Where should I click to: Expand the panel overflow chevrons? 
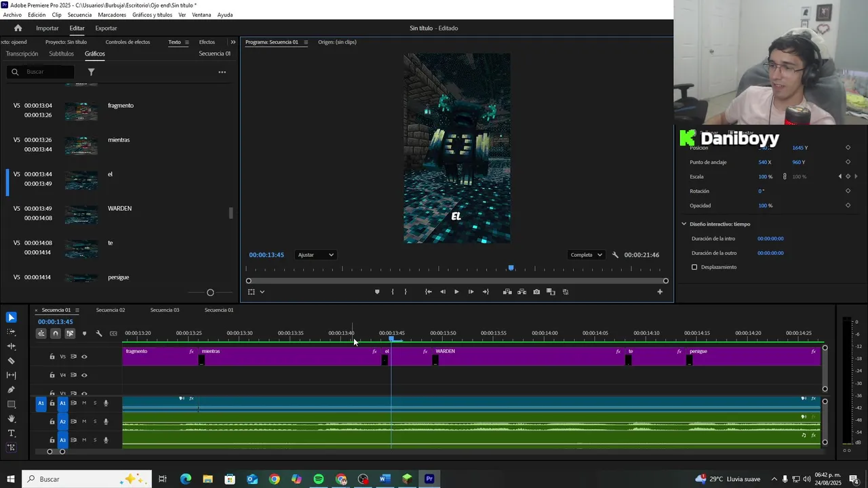[233, 42]
